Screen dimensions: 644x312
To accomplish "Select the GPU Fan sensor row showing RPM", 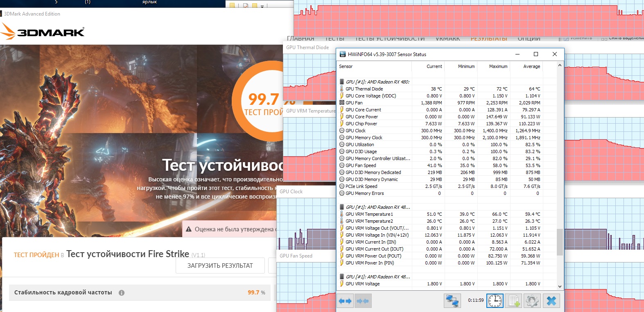I will (447, 103).
